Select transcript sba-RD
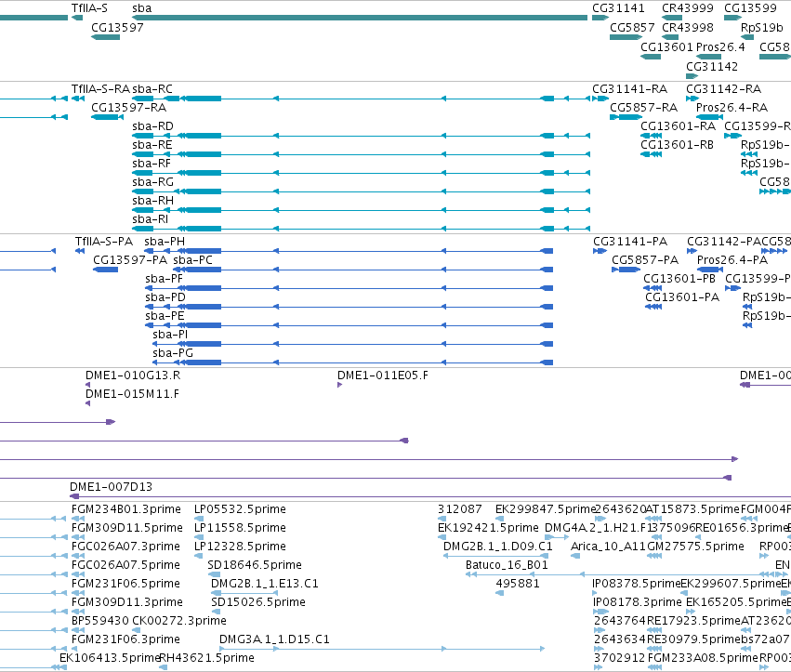This screenshot has width=791, height=672. click(152, 126)
